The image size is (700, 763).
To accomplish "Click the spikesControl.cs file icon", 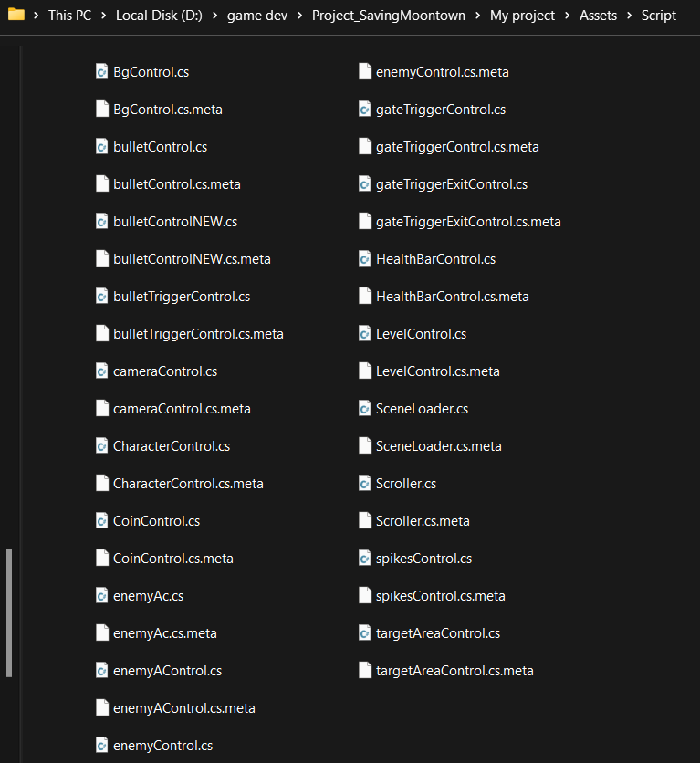I will pos(365,559).
